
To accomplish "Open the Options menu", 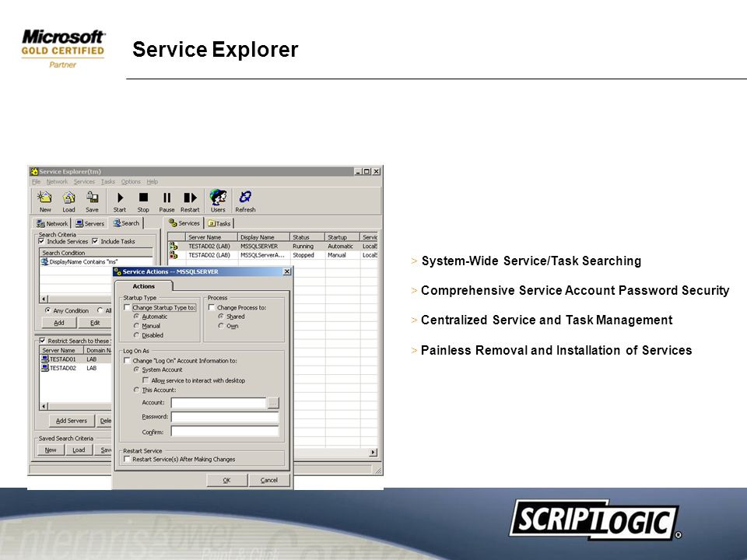I will pos(131,181).
